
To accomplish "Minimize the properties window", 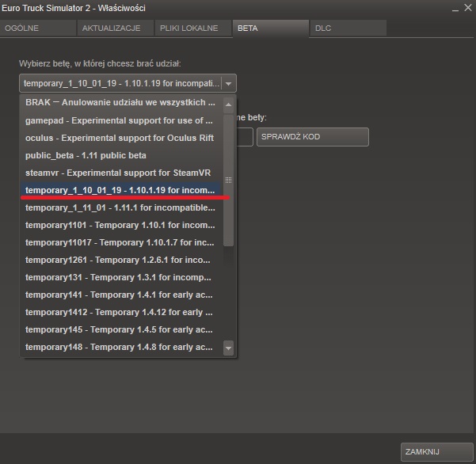I will coord(455,9).
